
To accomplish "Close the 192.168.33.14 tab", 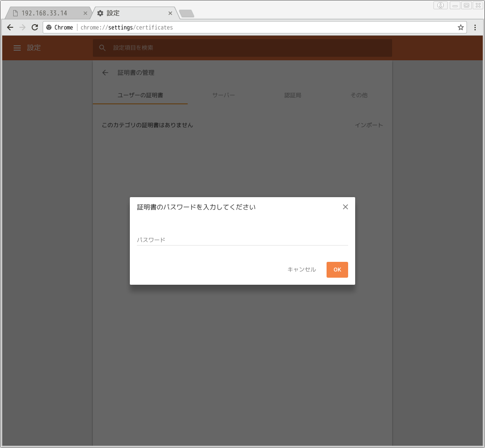I will pyautogui.click(x=85, y=13).
